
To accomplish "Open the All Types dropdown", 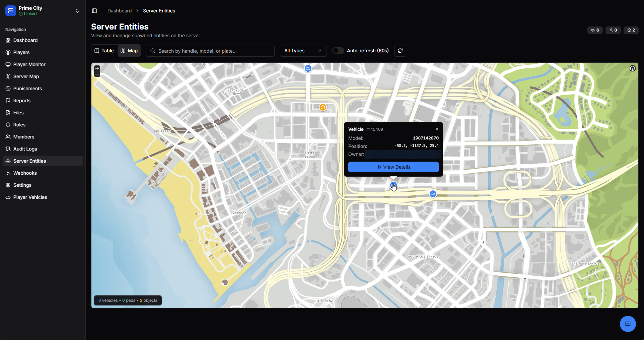I will click(303, 51).
